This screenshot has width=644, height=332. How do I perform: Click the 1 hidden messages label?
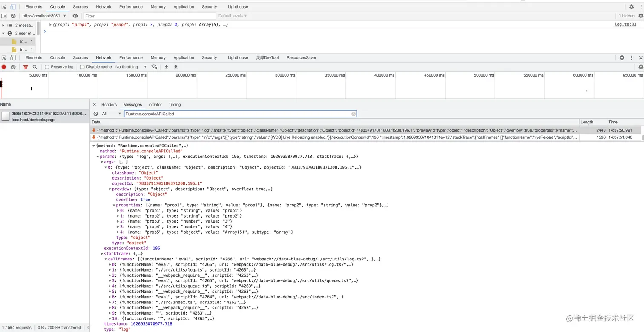coord(627,16)
